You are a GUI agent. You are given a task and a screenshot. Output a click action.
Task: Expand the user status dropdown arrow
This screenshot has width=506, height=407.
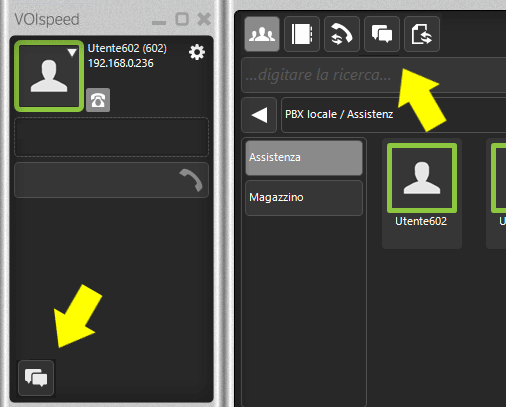tap(72, 52)
